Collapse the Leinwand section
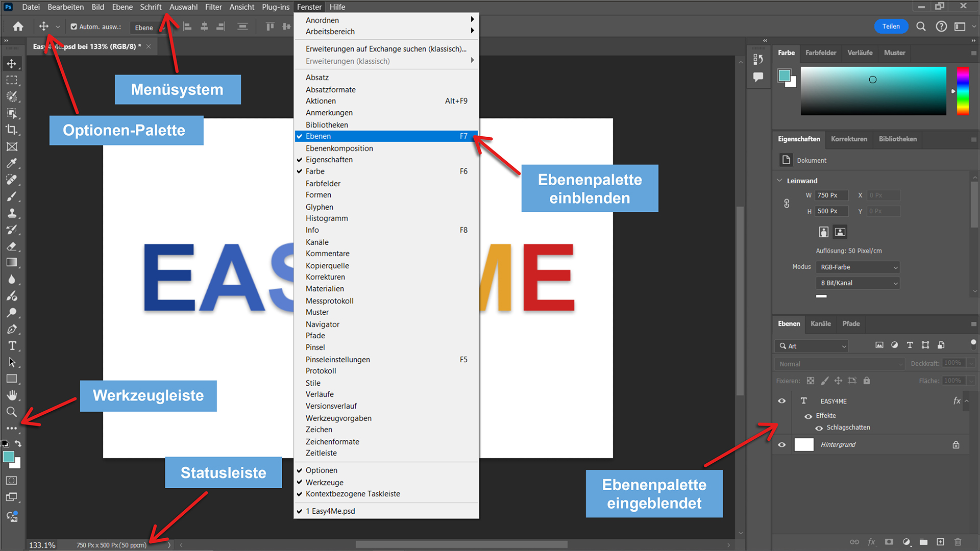This screenshot has height=551, width=980. pos(779,181)
